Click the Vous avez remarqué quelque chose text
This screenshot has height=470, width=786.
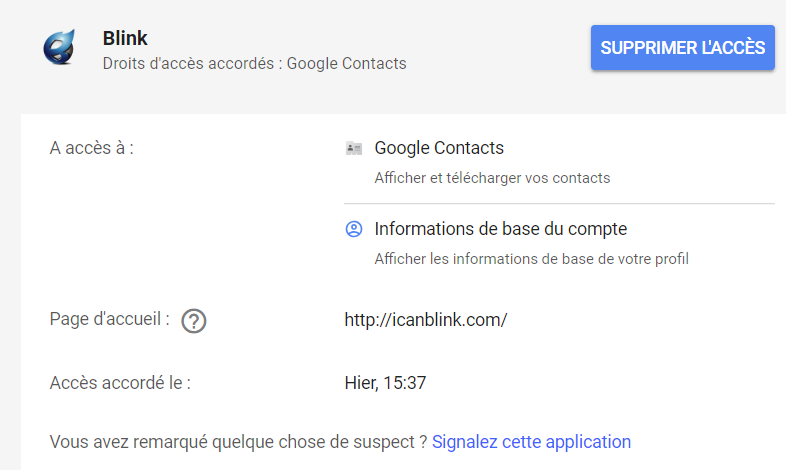(238, 442)
